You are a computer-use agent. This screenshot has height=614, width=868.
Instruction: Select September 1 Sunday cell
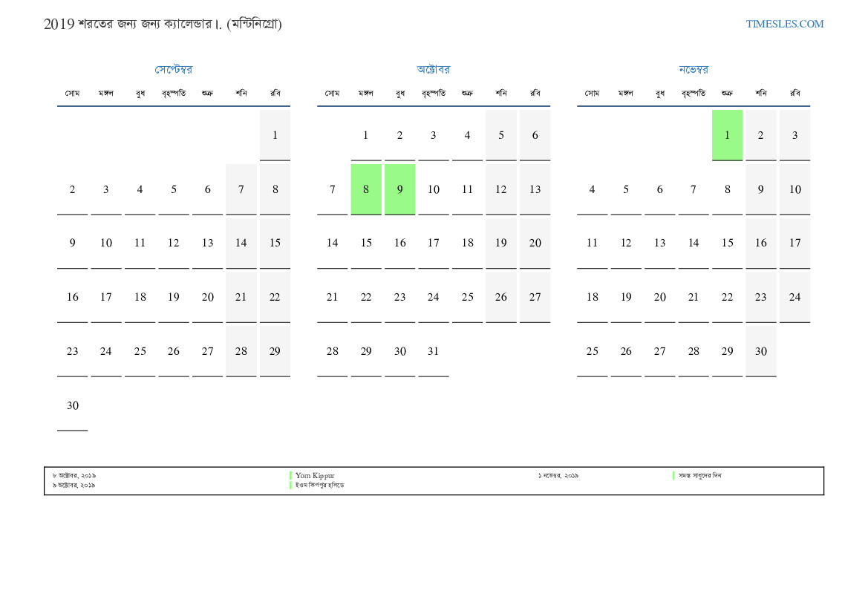coord(275,135)
